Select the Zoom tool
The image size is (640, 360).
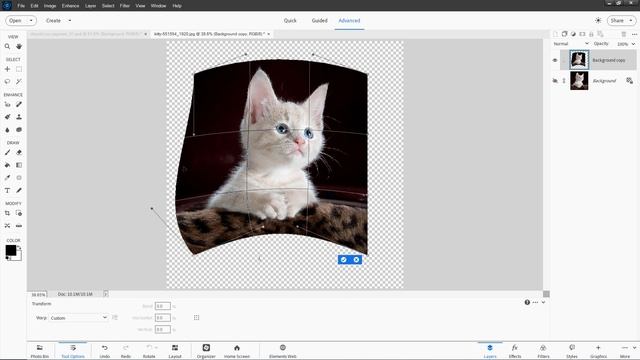point(7,47)
